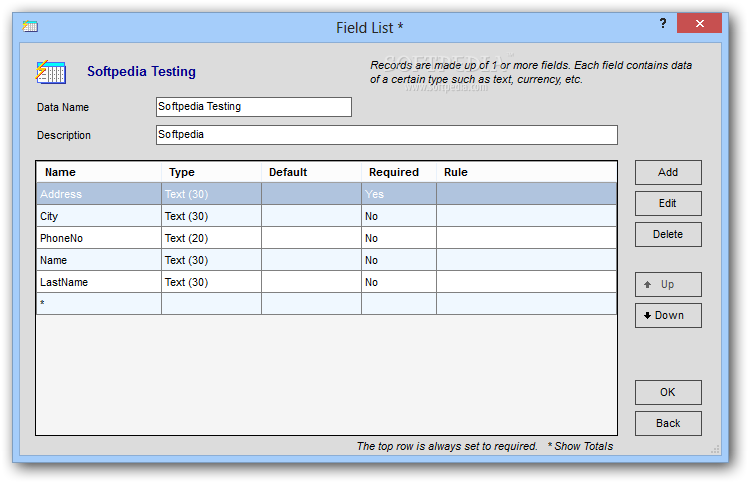Click Text (30) type cell for City
Image resolution: width=749 pixels, height=483 pixels.
point(212,216)
